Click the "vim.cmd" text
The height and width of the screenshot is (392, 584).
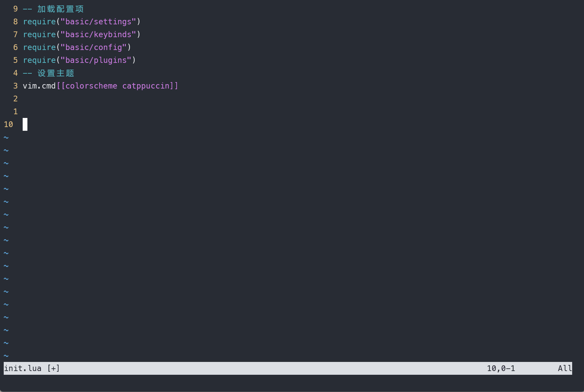(x=39, y=86)
